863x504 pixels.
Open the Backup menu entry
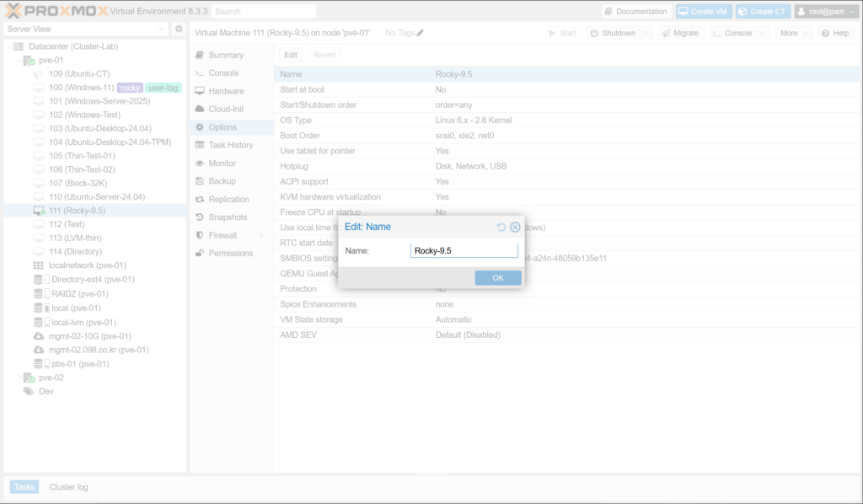(222, 181)
